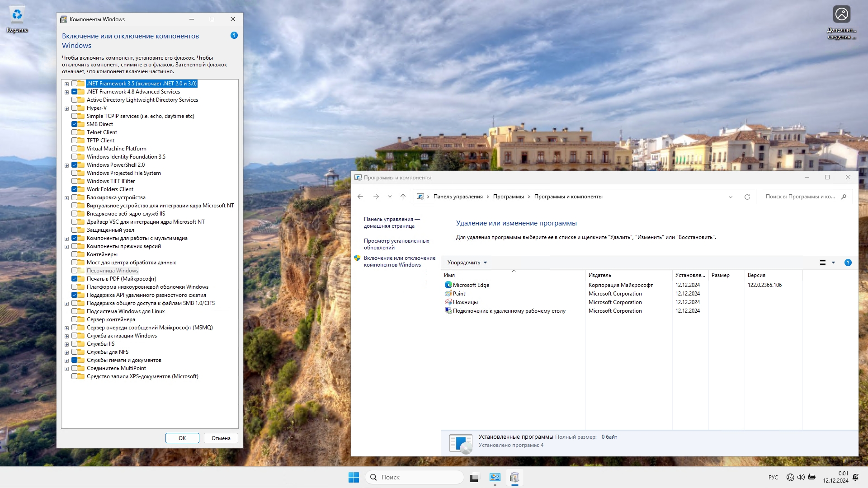The height and width of the screenshot is (488, 868).
Task: Uncheck the SMB Direct checkbox
Action: pyautogui.click(x=75, y=124)
